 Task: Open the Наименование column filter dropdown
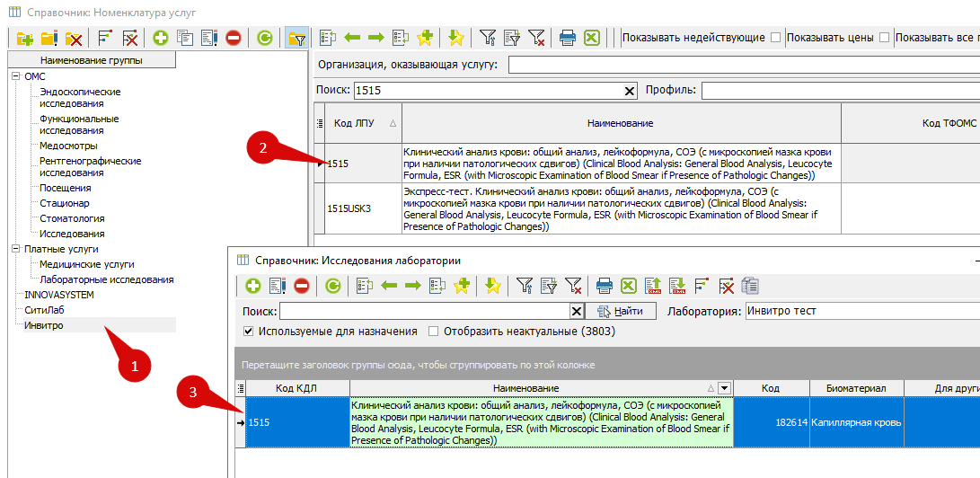tap(725, 388)
